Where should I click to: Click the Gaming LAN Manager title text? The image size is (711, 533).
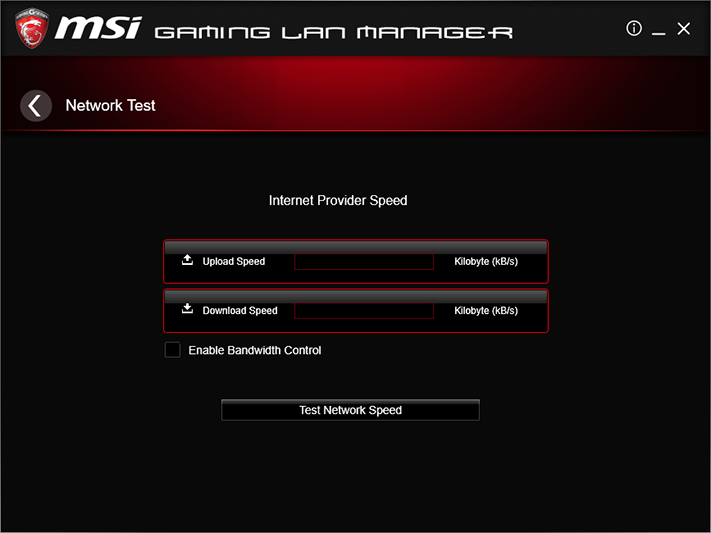(334, 32)
